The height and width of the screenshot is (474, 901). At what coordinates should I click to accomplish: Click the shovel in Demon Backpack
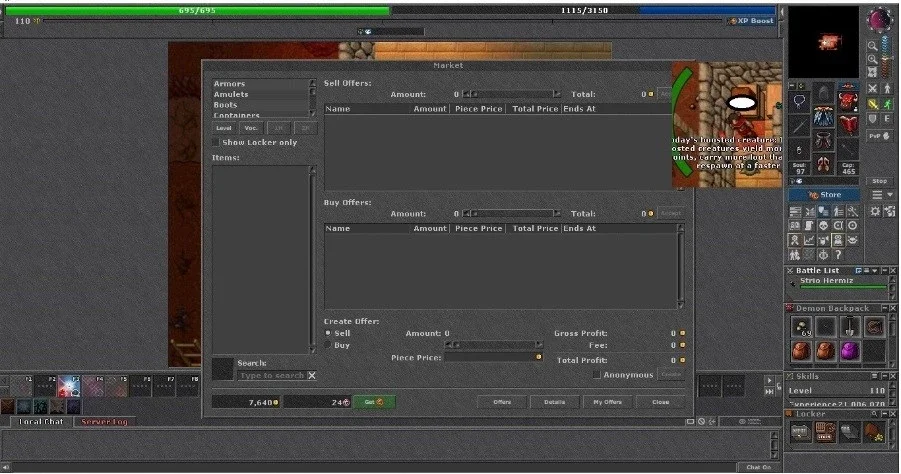tap(849, 327)
